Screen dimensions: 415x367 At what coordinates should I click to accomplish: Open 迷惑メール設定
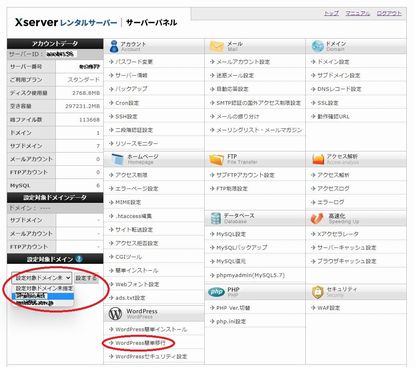coord(235,76)
